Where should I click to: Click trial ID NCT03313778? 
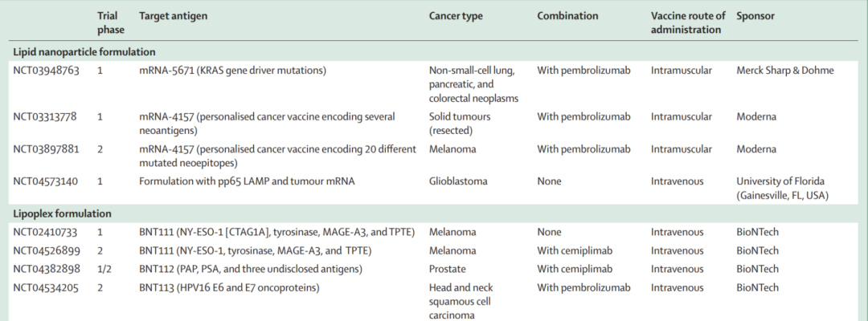click(45, 117)
